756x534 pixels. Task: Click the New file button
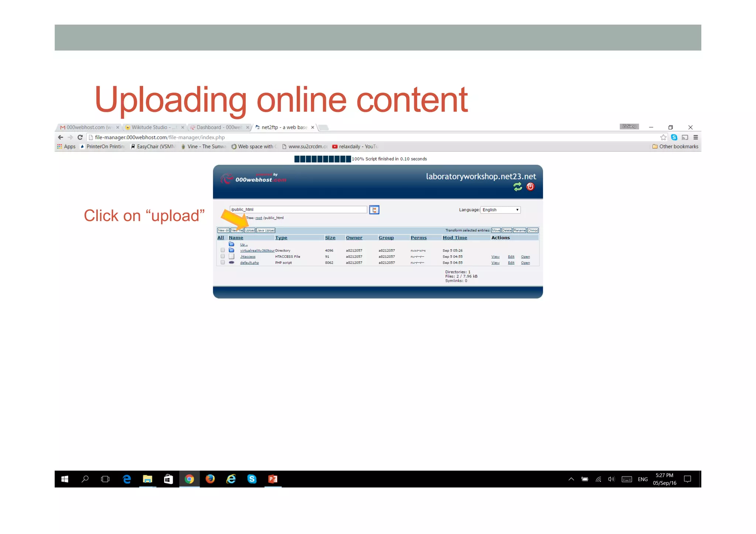237,230
